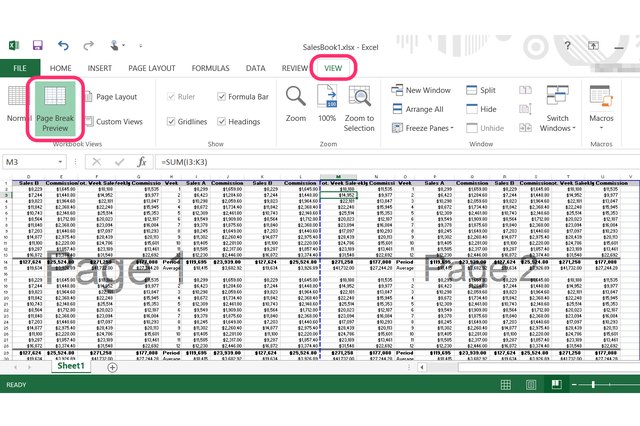Screen dimensions: 640x426
Task: Open Ribbon Display Options
Action: [593, 46]
